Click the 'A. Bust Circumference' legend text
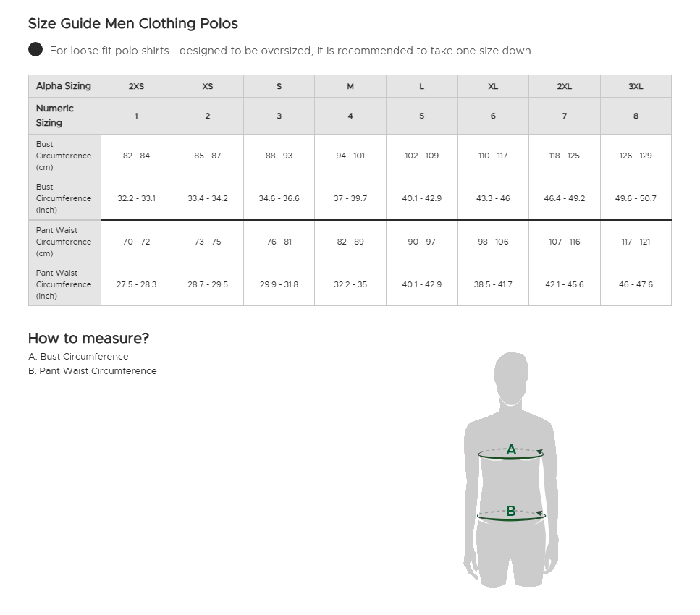This screenshot has width=700, height=615. (78, 357)
